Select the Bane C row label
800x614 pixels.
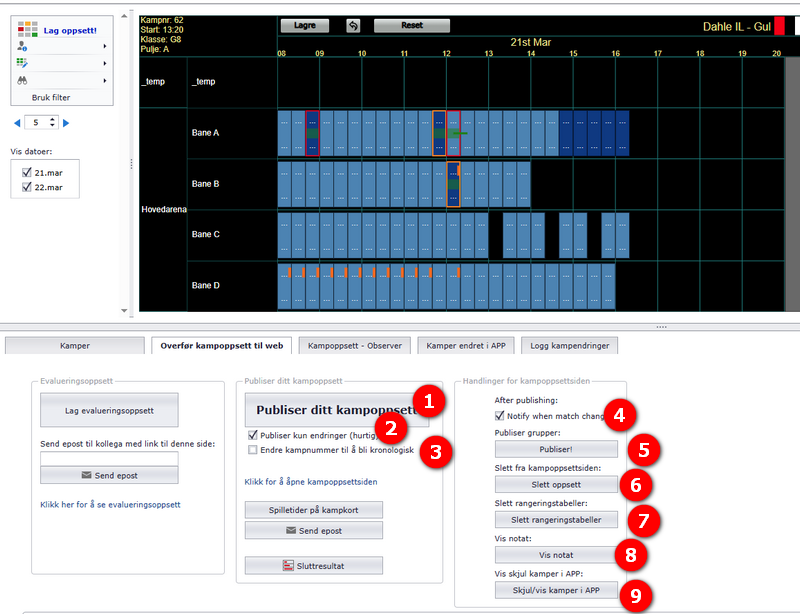pyautogui.click(x=206, y=234)
